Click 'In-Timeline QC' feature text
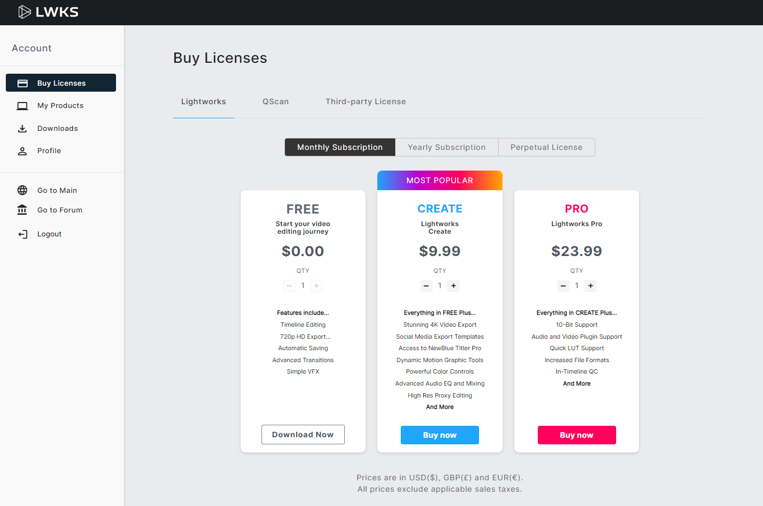 pos(577,372)
